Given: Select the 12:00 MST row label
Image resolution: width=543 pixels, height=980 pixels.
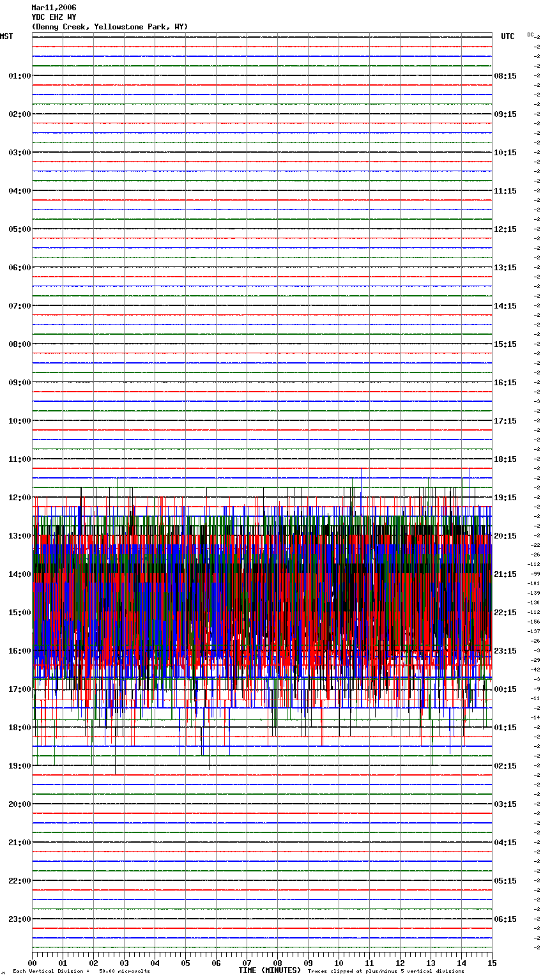Looking at the screenshot, I should pos(20,498).
